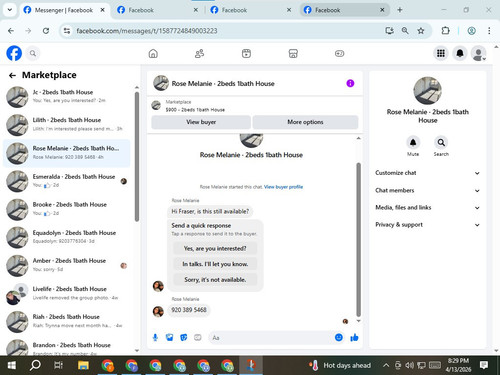Open the purple conversation info icon
Screen dimensions: 500x375
(x=350, y=83)
